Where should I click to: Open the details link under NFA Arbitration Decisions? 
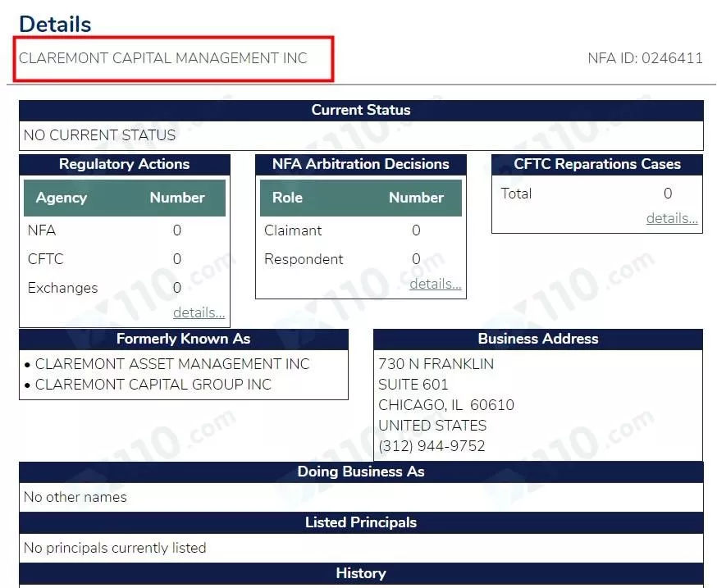click(x=435, y=284)
